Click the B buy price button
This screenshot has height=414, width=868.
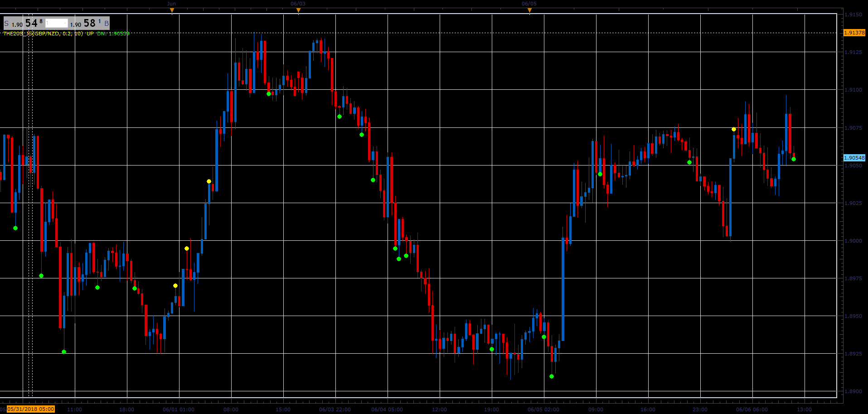coord(90,23)
